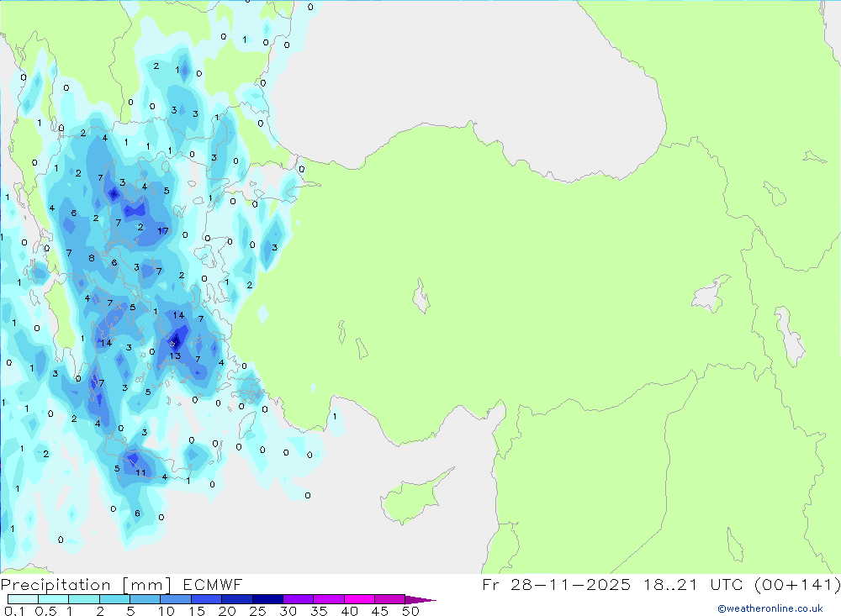Choose the 20–25 mm legend color box
This screenshot has width=841, height=616.
click(x=237, y=599)
